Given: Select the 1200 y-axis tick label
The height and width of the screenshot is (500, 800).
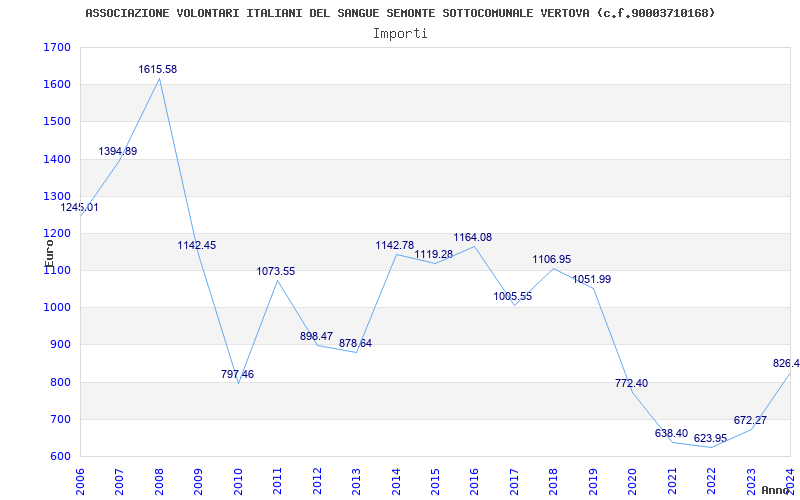Looking at the screenshot, I should (57, 234).
